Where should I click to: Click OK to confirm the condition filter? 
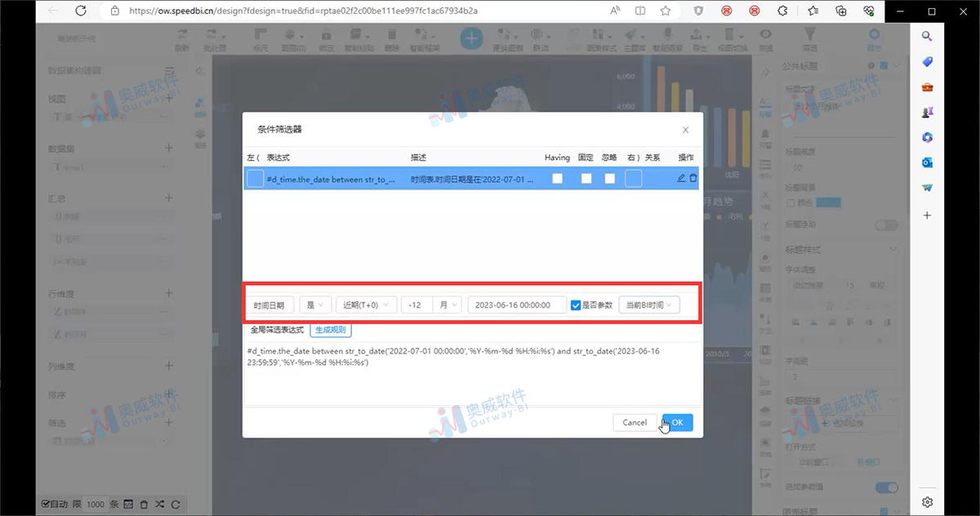[x=677, y=422]
